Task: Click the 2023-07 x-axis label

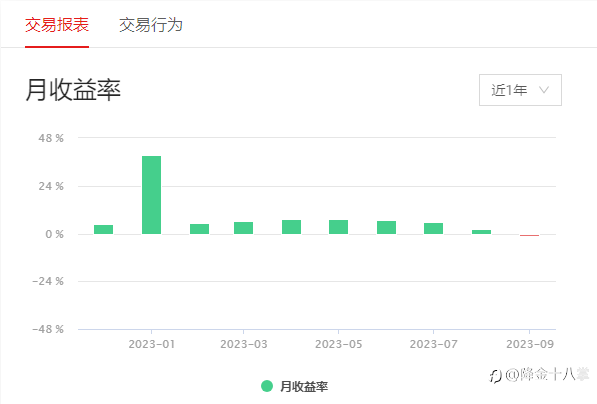Action: [x=433, y=344]
